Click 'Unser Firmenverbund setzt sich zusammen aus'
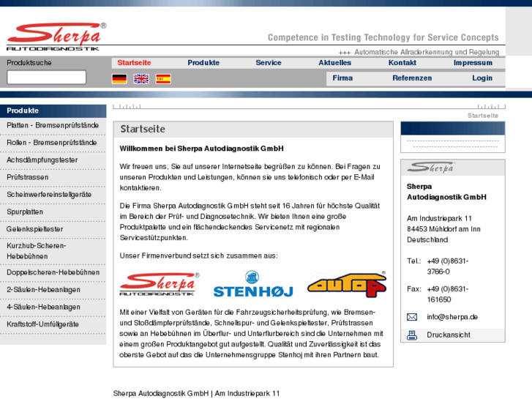The width and height of the screenshot is (532, 399). coord(198,256)
